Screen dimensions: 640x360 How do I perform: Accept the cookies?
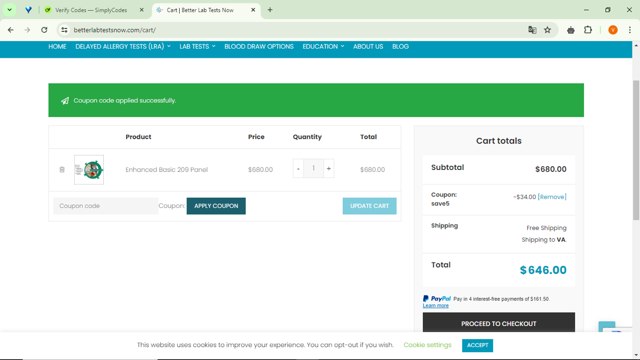point(477,345)
